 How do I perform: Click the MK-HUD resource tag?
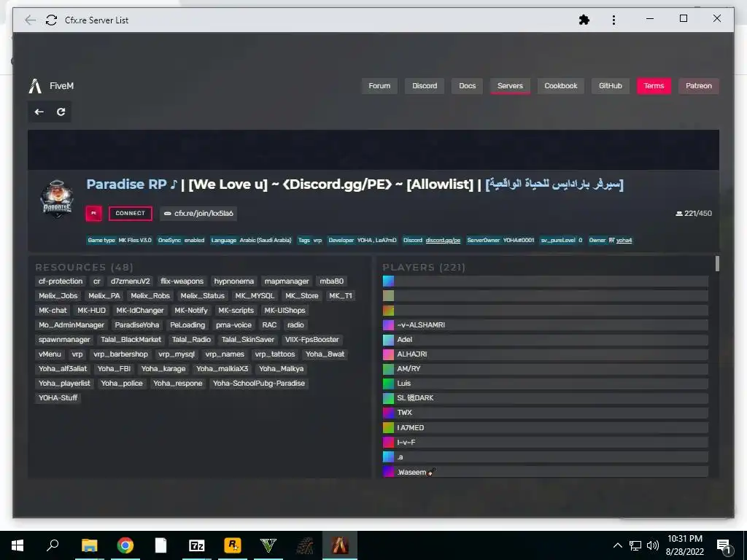91,311
